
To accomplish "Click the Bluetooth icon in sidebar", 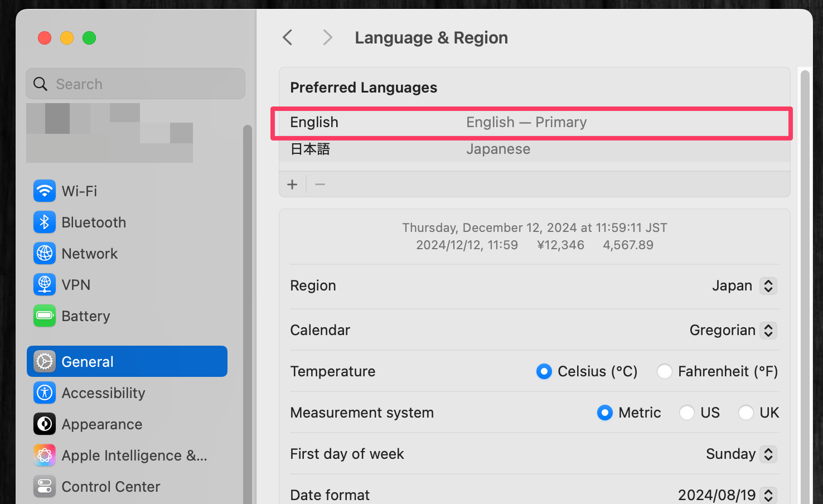I will [x=45, y=222].
